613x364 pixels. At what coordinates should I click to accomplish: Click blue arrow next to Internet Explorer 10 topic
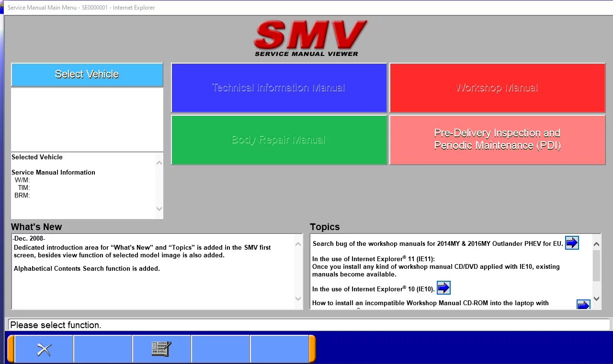443,288
